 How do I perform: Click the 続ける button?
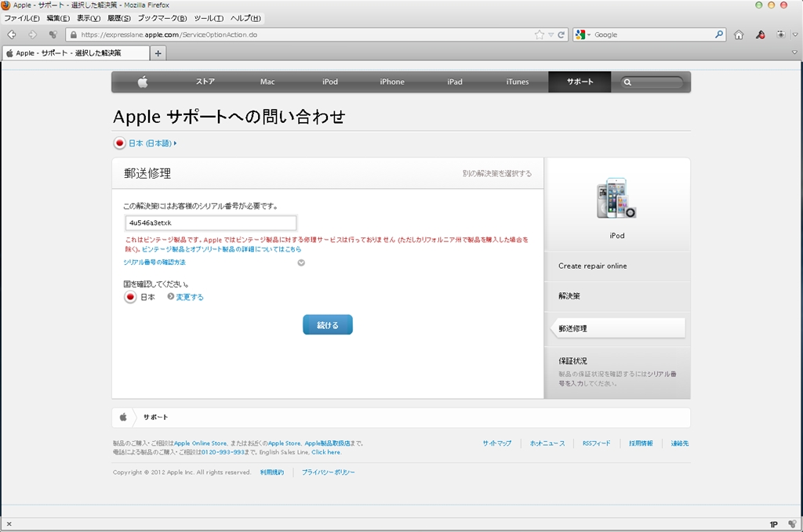point(328,325)
